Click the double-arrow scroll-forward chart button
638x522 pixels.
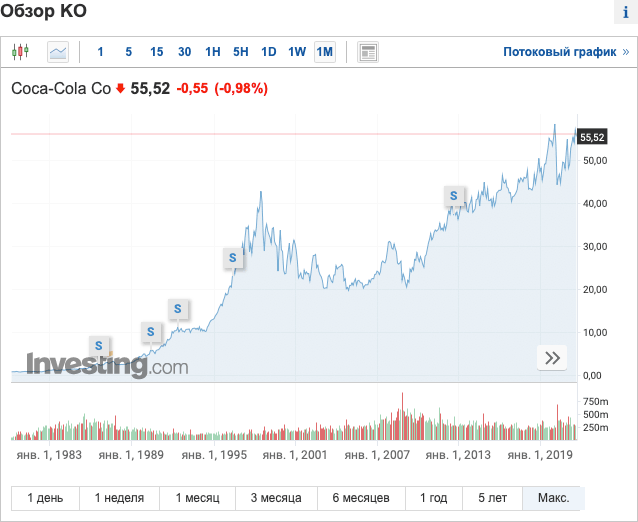551,357
